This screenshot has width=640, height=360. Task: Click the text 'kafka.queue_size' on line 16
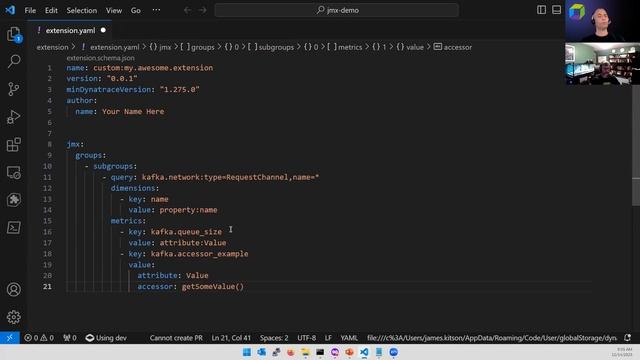click(x=186, y=232)
